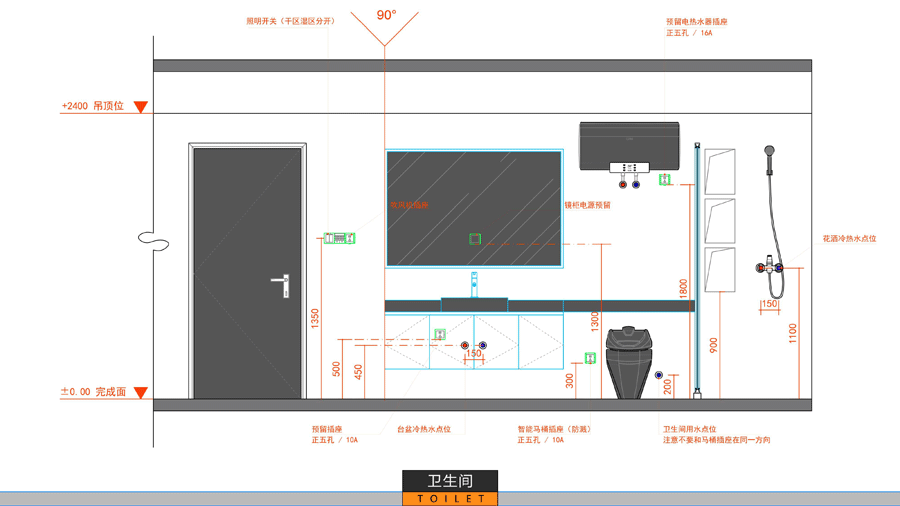This screenshot has width=900, height=506.
Task: Select the 1300 dimension value
Action: [595, 321]
